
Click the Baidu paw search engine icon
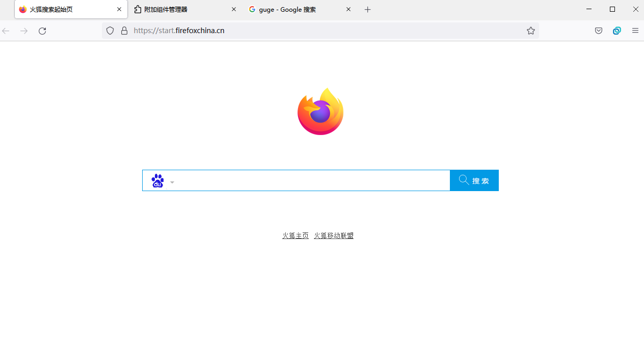[158, 181]
